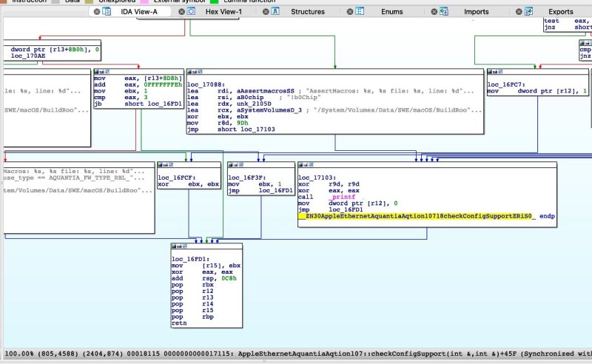Viewport: 592px width, 364px height.
Task: Click header icons of loc_17088 node
Action: (x=195, y=73)
